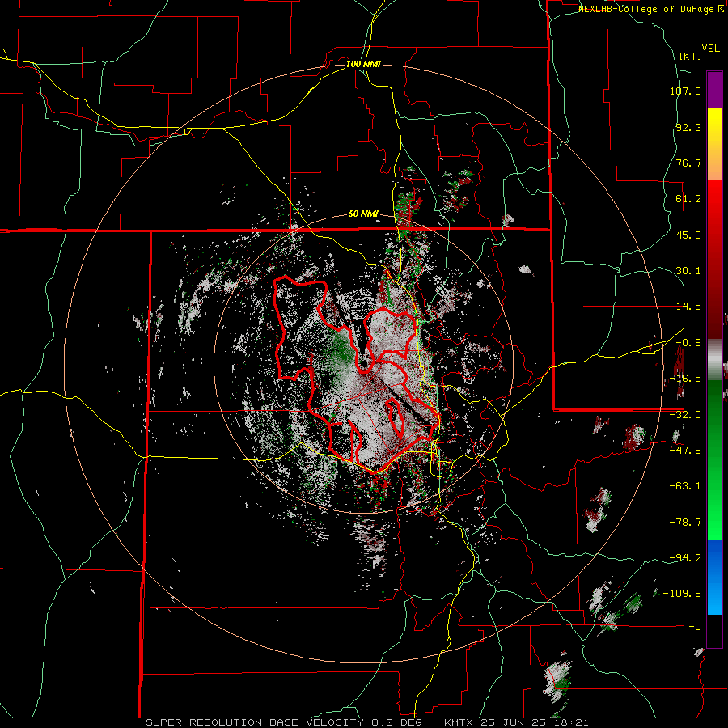
Task: Click the VEL legend title
Action: point(710,49)
